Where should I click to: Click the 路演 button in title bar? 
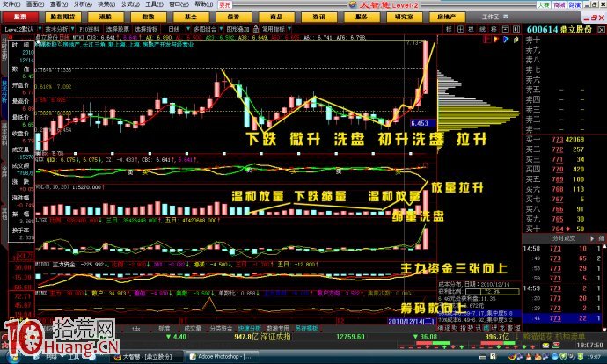[574, 4]
